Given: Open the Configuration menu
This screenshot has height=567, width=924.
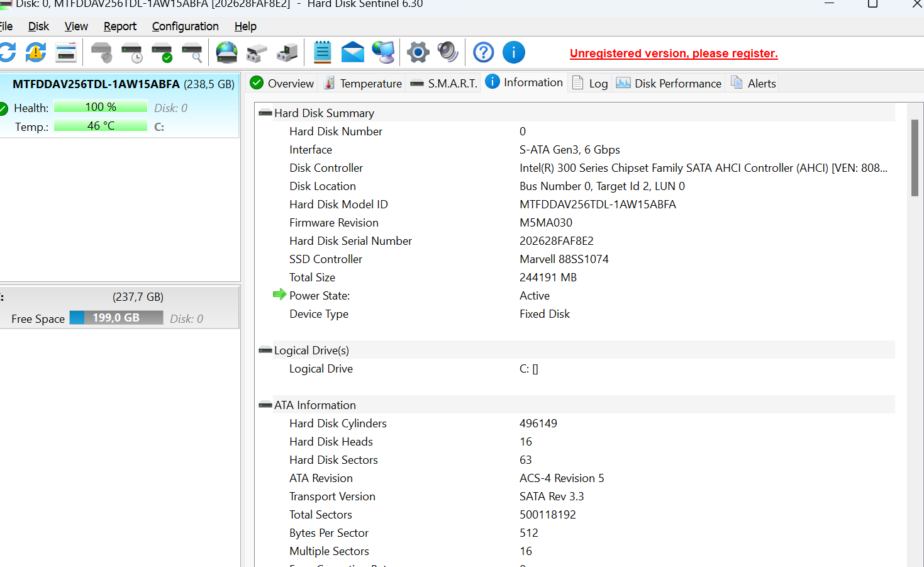Looking at the screenshot, I should click(x=185, y=26).
